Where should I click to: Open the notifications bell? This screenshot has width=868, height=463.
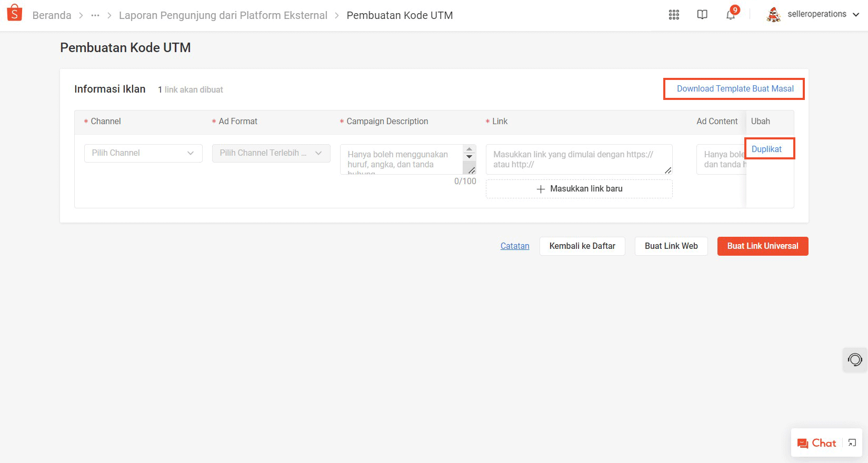tap(731, 15)
